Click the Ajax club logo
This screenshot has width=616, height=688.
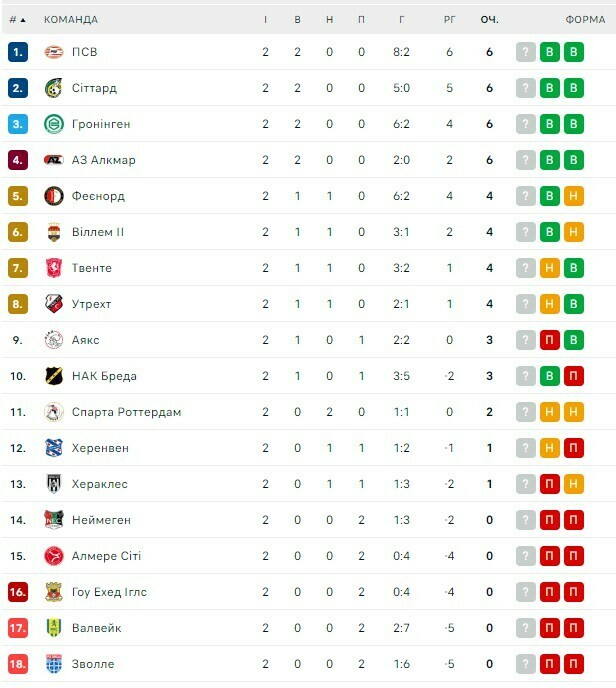pyautogui.click(x=54, y=340)
